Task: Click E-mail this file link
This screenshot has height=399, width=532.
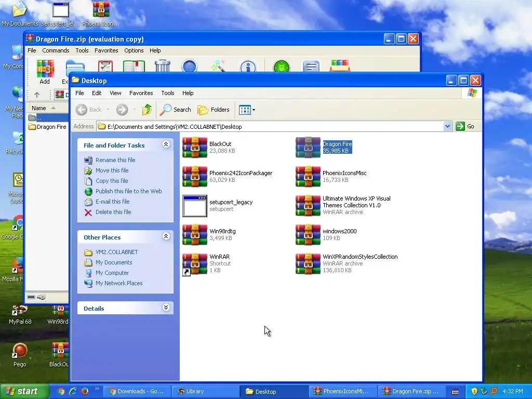Action: click(x=112, y=202)
